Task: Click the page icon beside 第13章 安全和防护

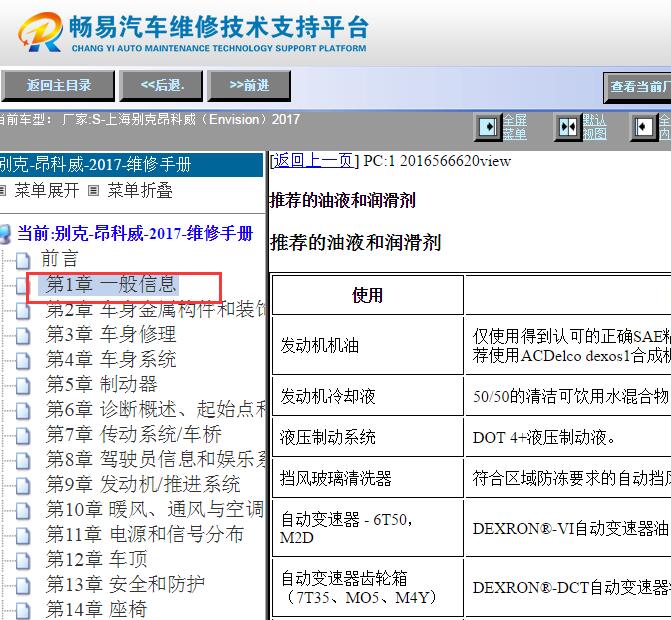Action: [23, 586]
